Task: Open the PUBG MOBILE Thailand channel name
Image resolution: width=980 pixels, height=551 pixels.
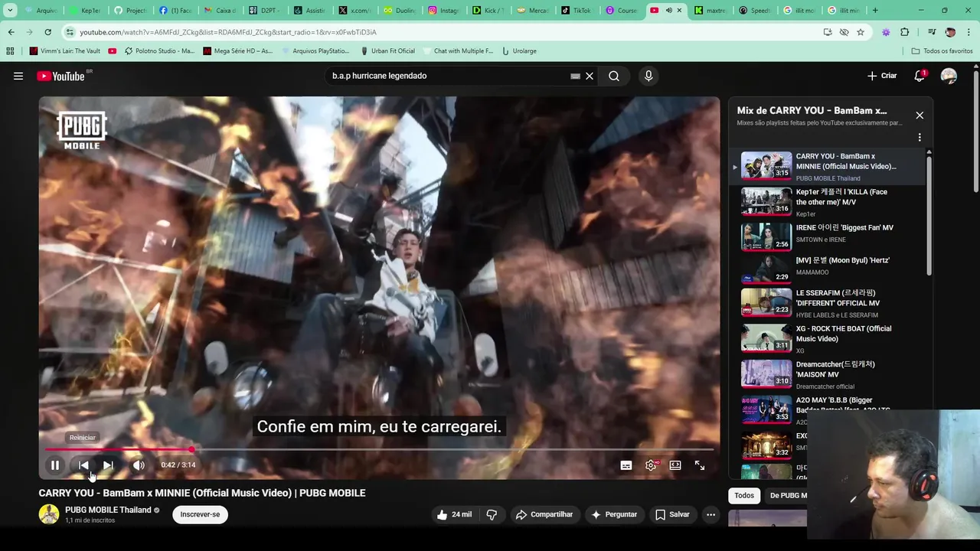Action: (108, 510)
